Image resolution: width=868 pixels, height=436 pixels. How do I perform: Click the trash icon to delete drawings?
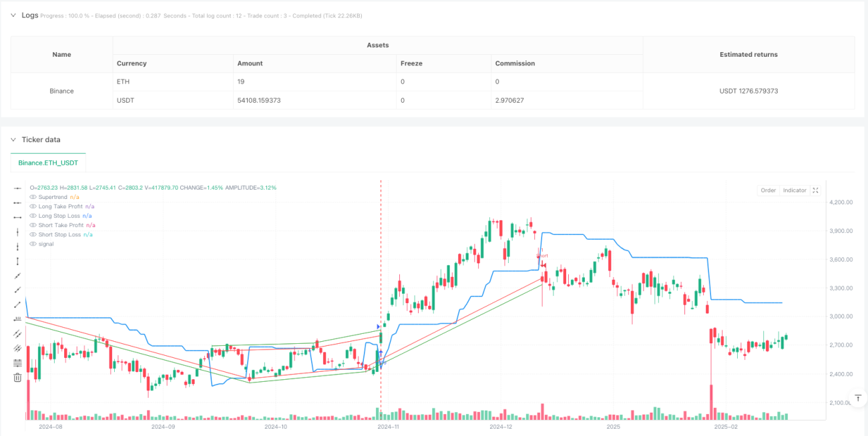18,378
